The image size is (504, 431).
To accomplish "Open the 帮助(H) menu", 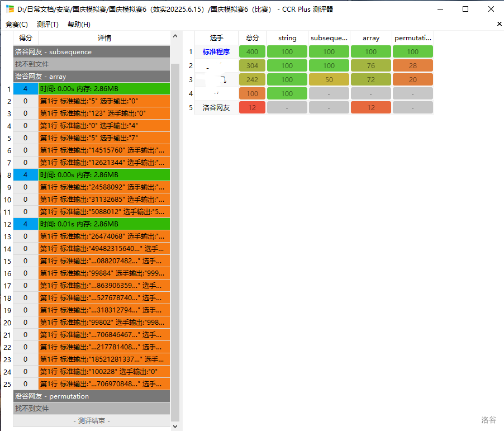I will click(x=79, y=24).
